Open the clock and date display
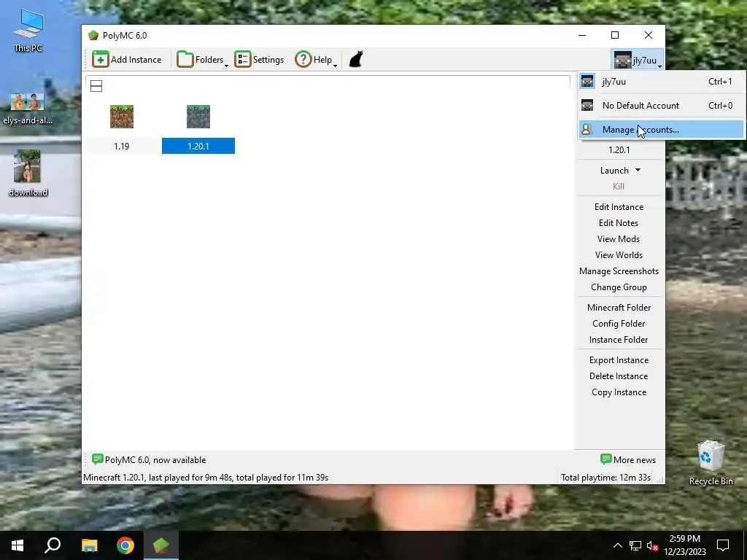This screenshot has width=747, height=560. coord(685,545)
